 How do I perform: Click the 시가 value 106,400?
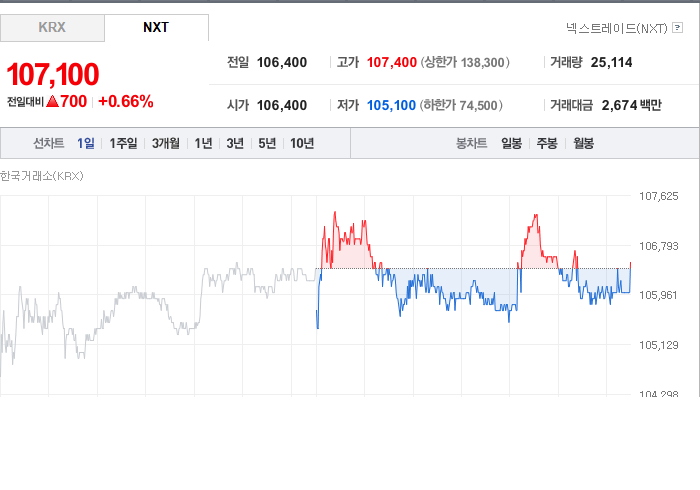[x=282, y=105]
